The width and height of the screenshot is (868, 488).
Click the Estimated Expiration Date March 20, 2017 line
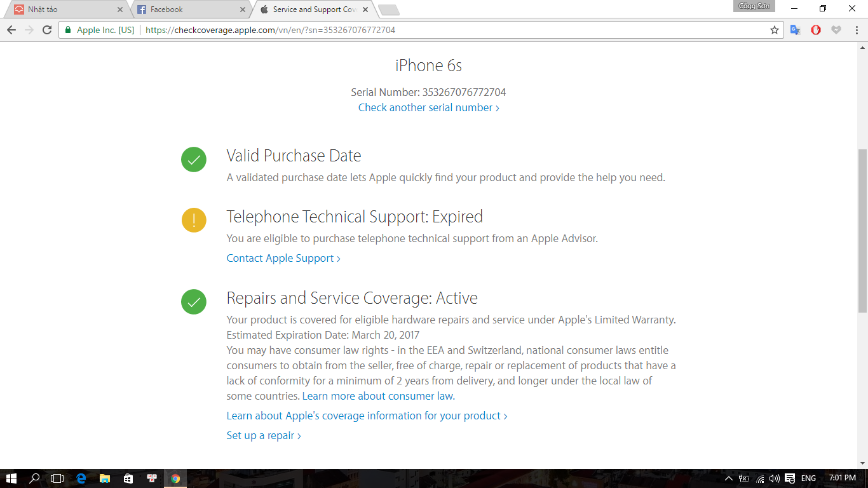[323, 335]
